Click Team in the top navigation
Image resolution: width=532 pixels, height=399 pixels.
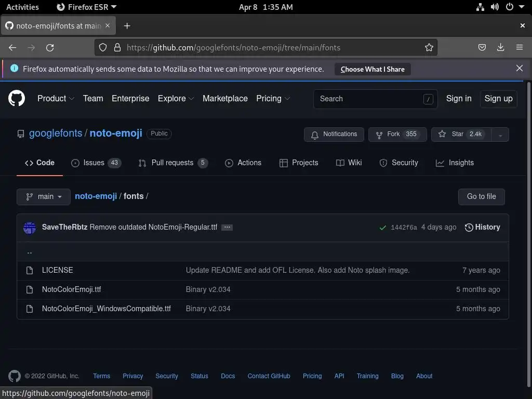[93, 98]
